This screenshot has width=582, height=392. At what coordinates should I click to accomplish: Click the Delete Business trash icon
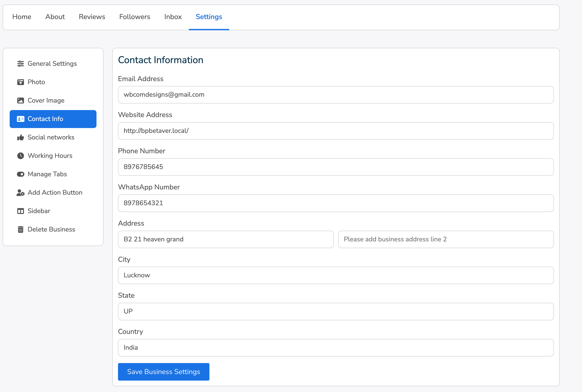pyautogui.click(x=21, y=229)
